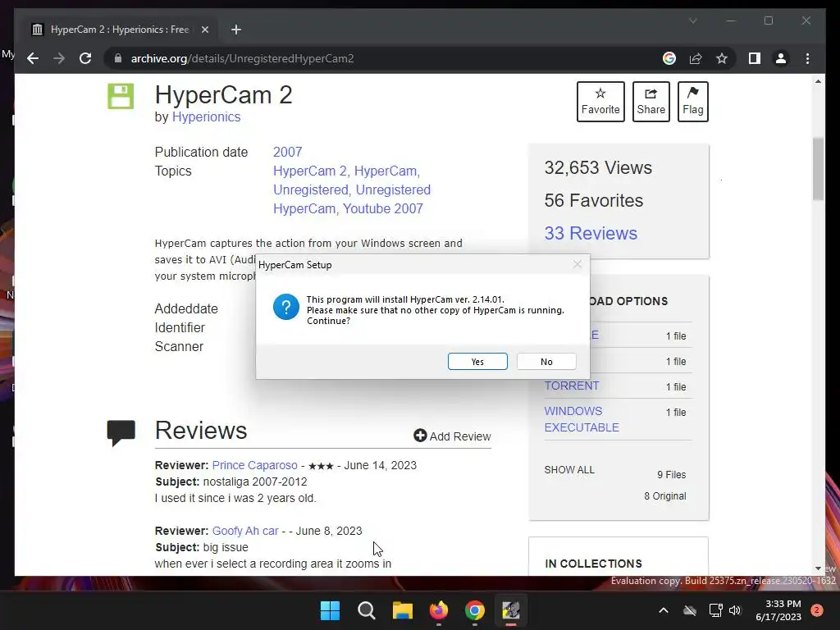Open the 2007 publication date link
840x630 pixels.
[288, 152]
